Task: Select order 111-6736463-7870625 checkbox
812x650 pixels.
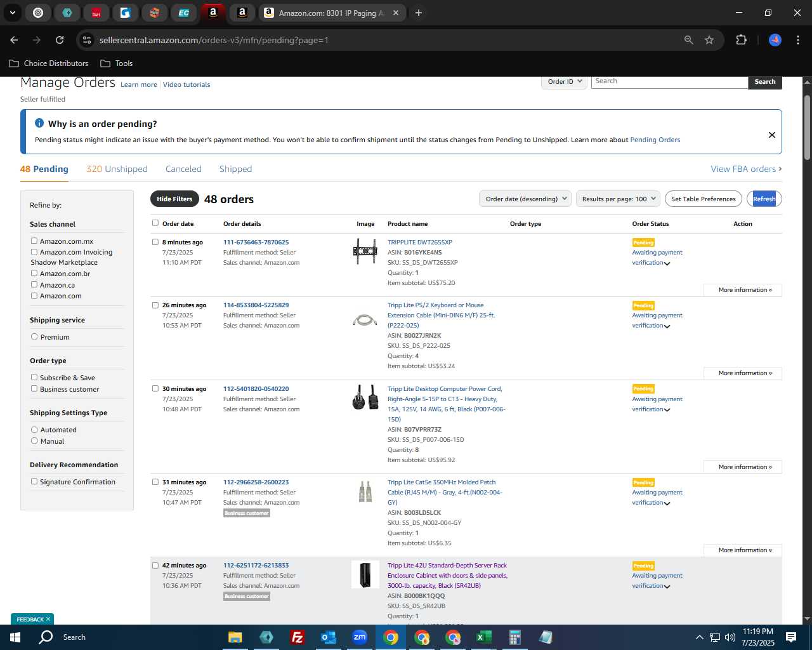Action: 155,242
